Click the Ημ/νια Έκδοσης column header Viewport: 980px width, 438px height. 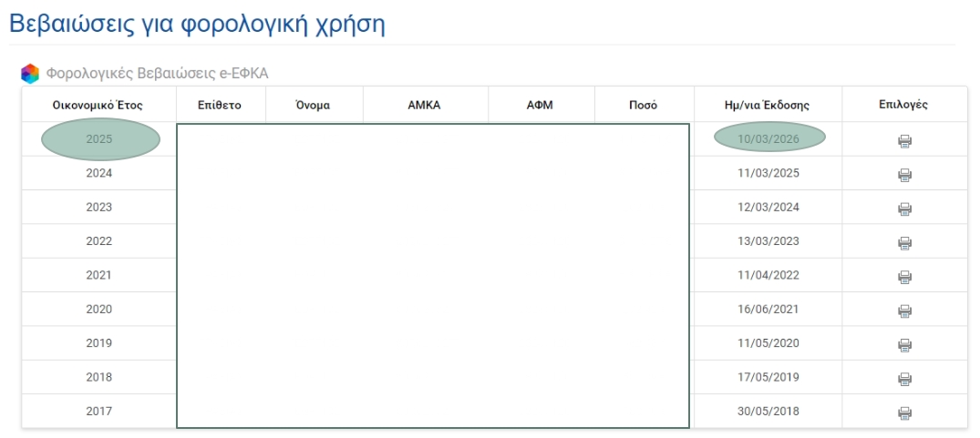pos(766,106)
